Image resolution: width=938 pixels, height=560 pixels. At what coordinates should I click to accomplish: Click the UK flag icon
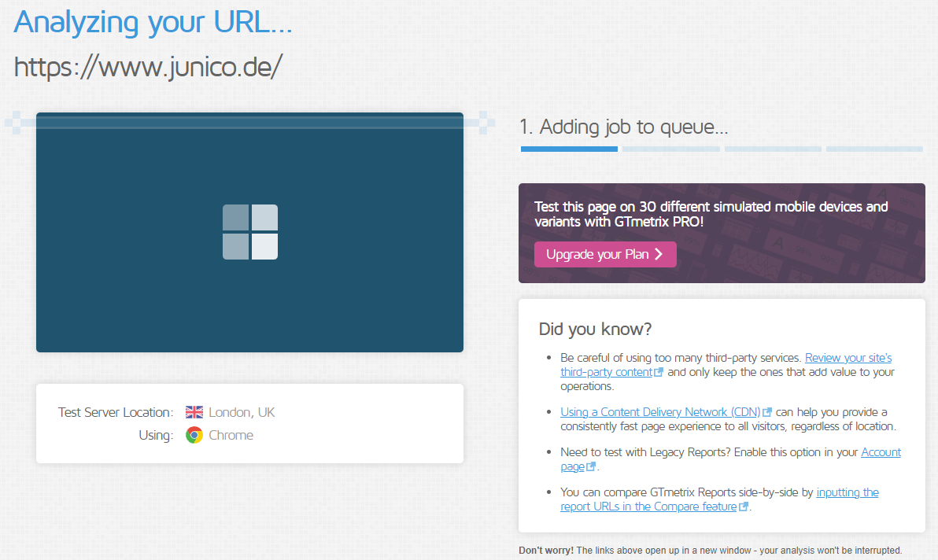(194, 412)
